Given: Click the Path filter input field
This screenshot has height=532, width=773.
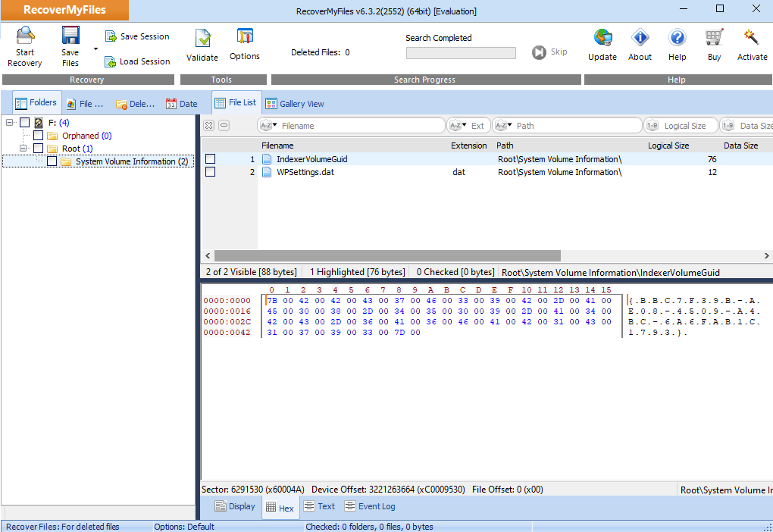Looking at the screenshot, I should tap(568, 126).
